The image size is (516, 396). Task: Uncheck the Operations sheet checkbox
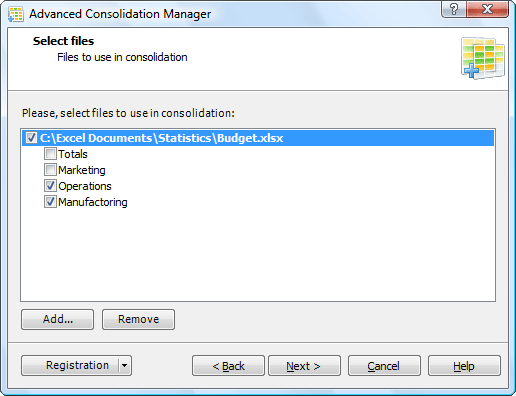point(50,186)
